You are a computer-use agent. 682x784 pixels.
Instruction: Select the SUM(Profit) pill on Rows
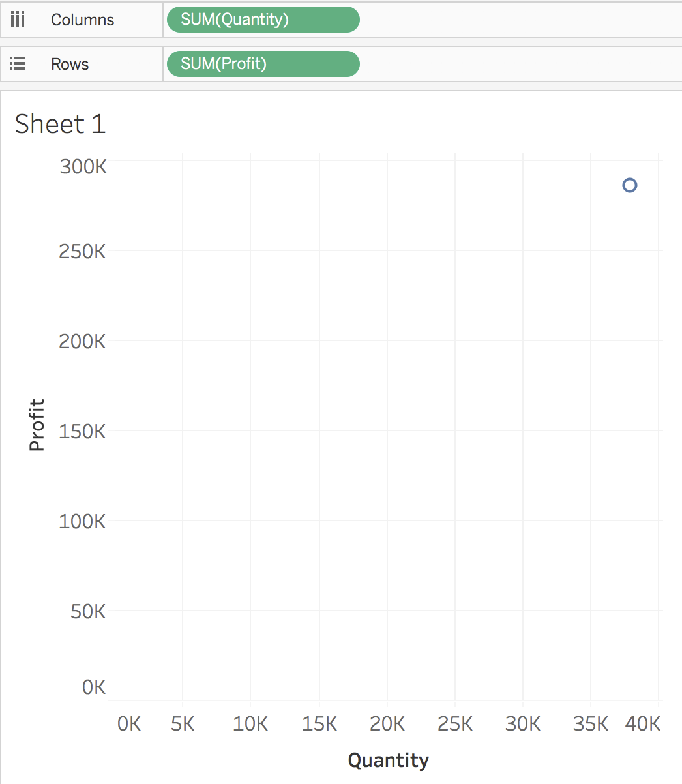click(263, 64)
